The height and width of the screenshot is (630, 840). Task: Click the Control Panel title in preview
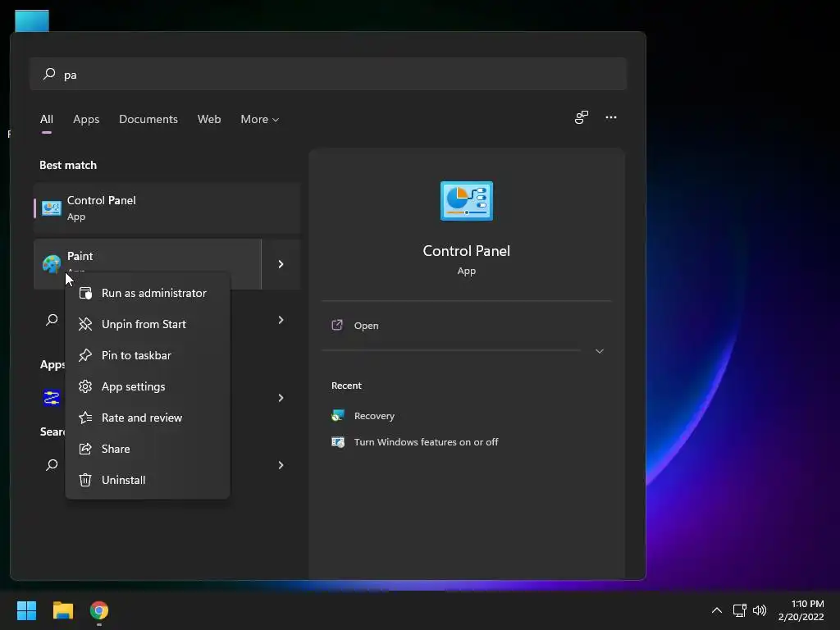tap(467, 251)
